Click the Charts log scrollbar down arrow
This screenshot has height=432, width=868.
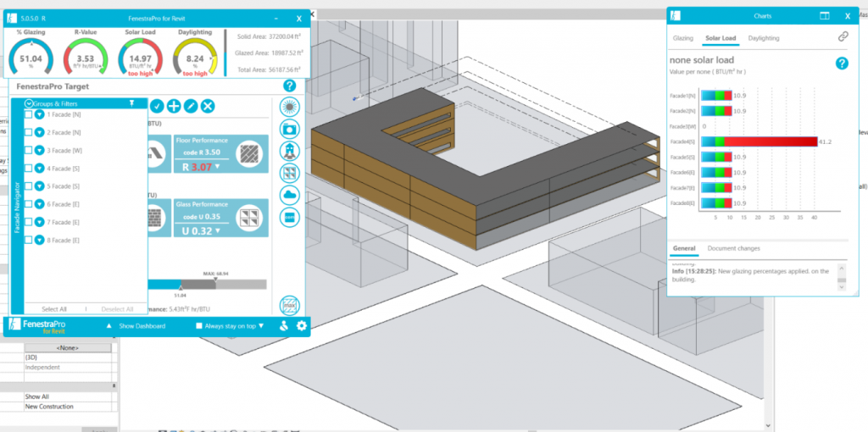(x=842, y=286)
